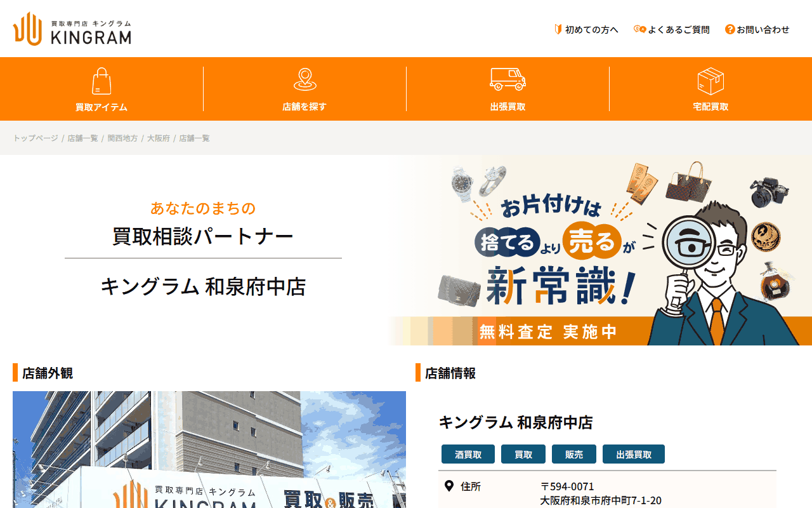Open the 買取アイテム menu item
The image size is (812, 508).
(101, 89)
